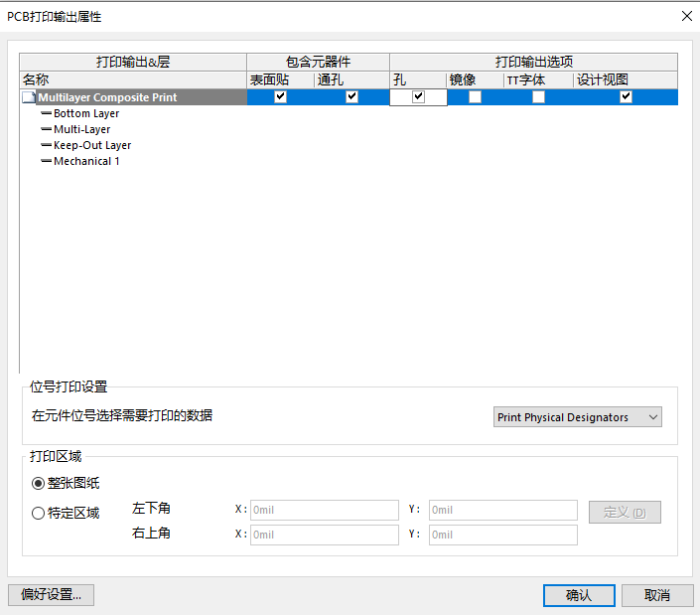Click the 表面贴 column header

tap(281, 79)
